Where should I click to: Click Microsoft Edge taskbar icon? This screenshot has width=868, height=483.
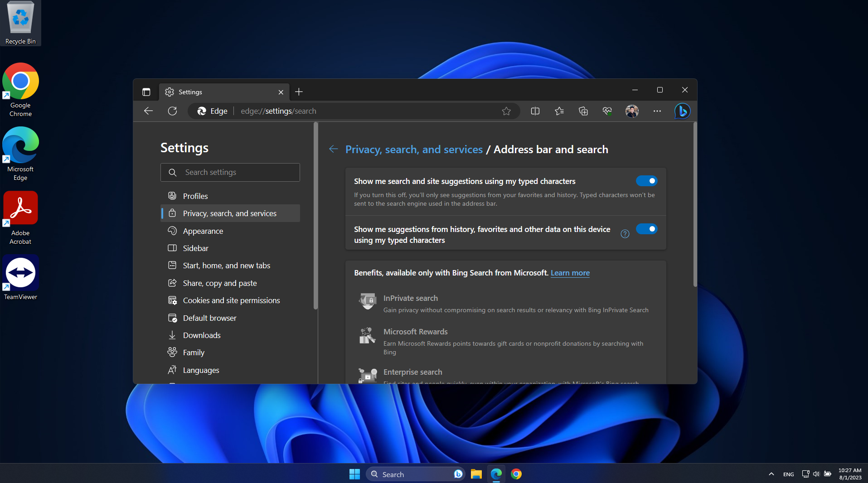496,474
